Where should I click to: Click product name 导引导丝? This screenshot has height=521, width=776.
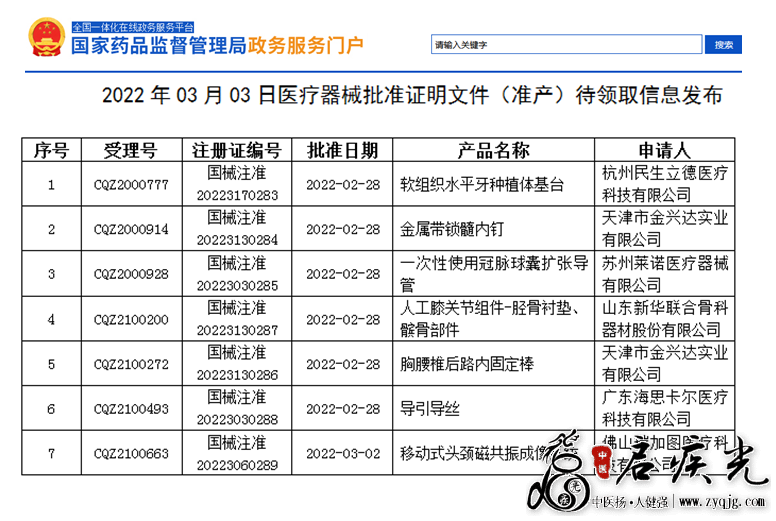coord(430,409)
